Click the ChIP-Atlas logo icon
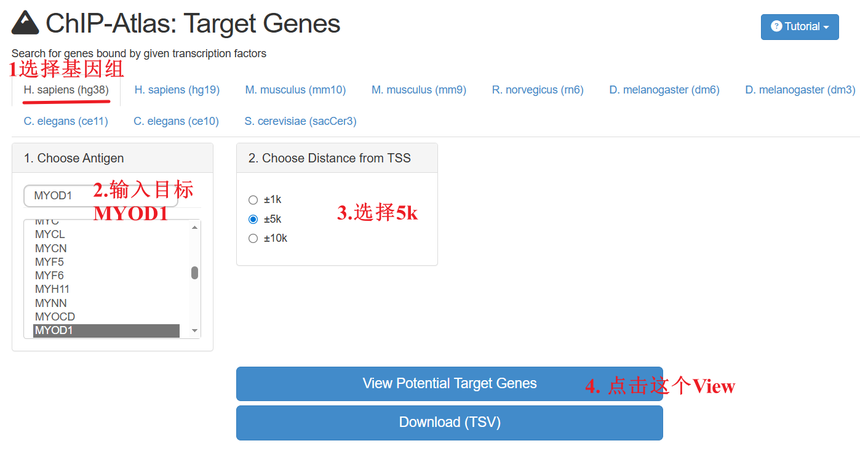 (x=25, y=24)
